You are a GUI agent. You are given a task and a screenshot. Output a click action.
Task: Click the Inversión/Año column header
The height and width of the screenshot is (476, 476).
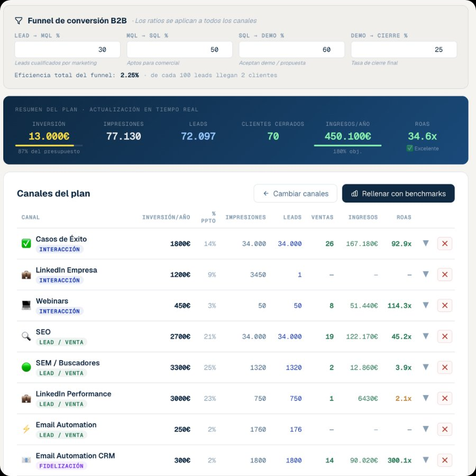coord(166,217)
